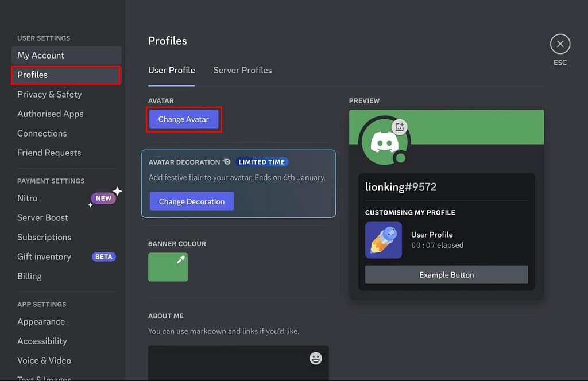This screenshot has height=381, width=588.
Task: Click the eyedropper icon on banner colour
Action: (181, 259)
